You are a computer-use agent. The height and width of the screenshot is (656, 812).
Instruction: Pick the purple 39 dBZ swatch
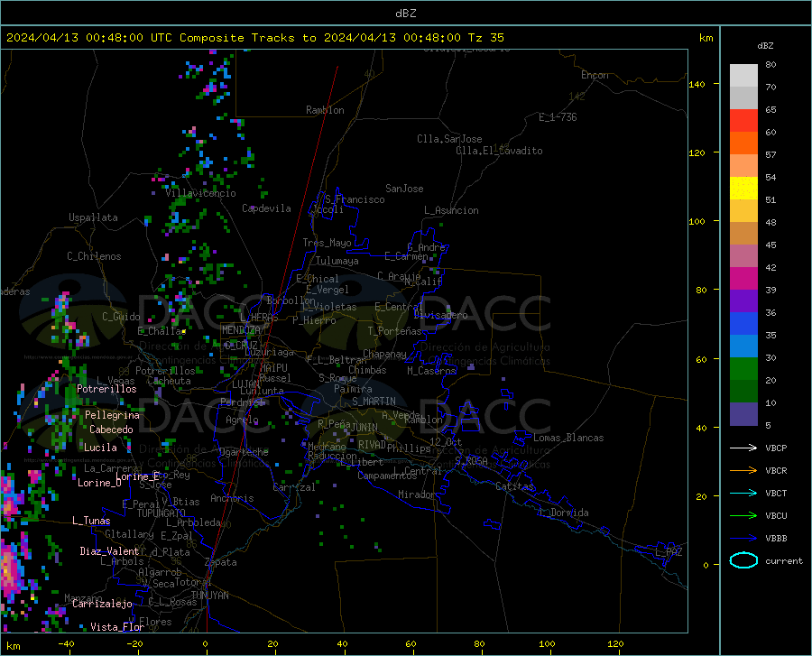point(743,301)
